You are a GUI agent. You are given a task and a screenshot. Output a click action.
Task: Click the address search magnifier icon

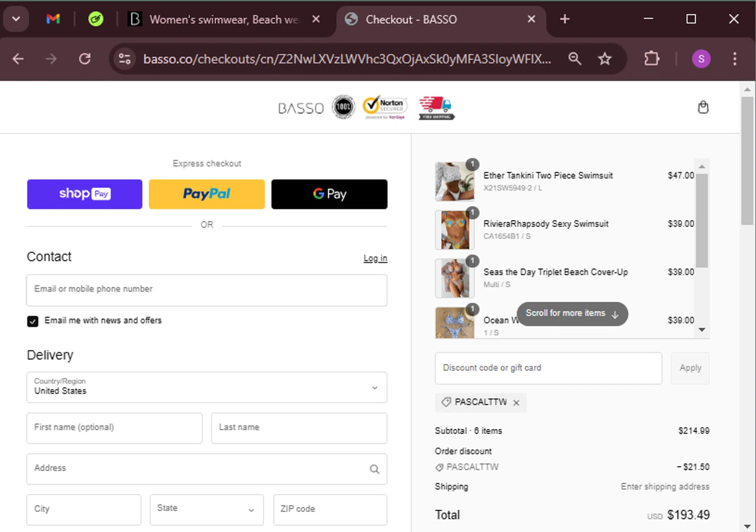point(374,469)
